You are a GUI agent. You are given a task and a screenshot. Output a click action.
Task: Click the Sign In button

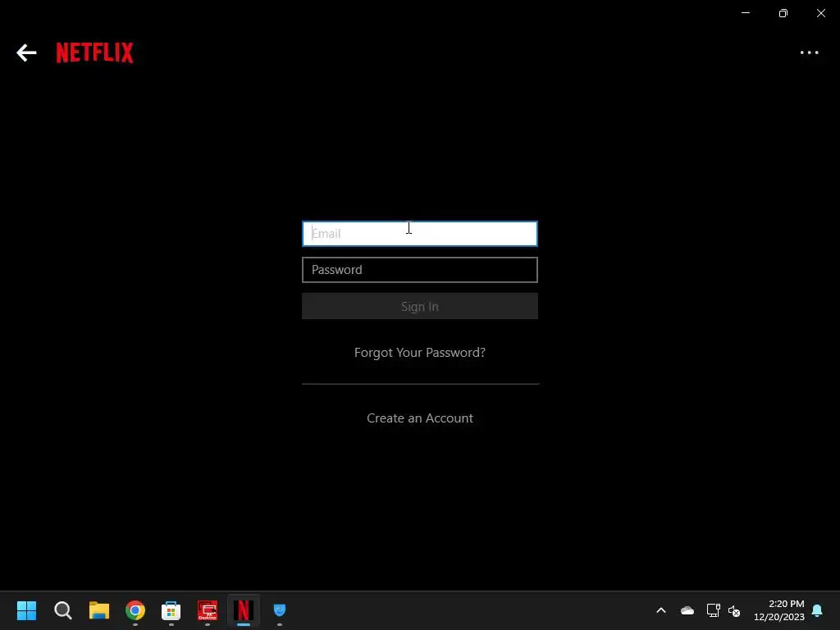(419, 306)
